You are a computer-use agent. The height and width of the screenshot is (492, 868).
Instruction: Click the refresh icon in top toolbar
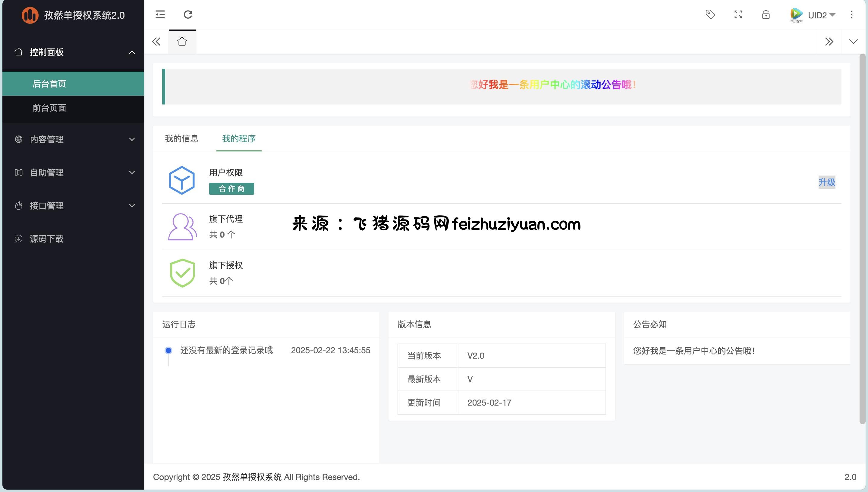coord(188,14)
